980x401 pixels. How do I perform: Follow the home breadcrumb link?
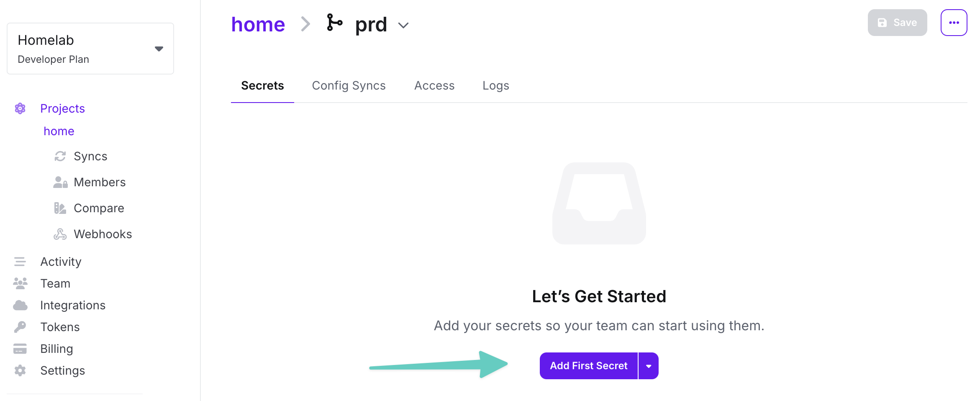point(258,24)
